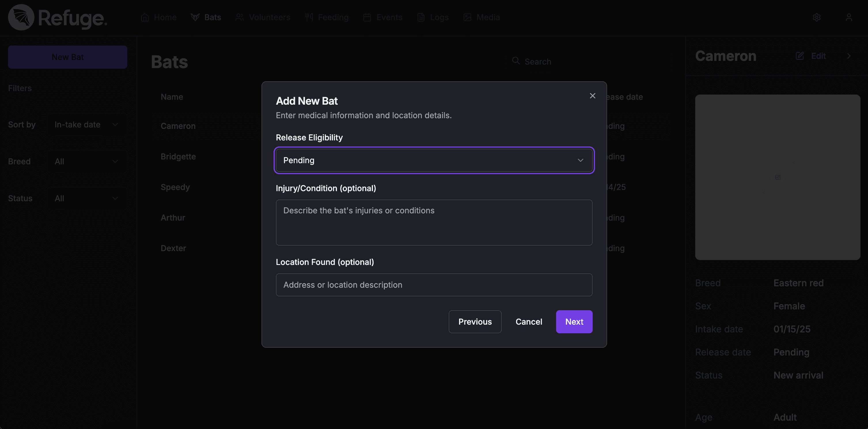Open the user profile icon
Screen dimensions: 868x429
pos(848,17)
